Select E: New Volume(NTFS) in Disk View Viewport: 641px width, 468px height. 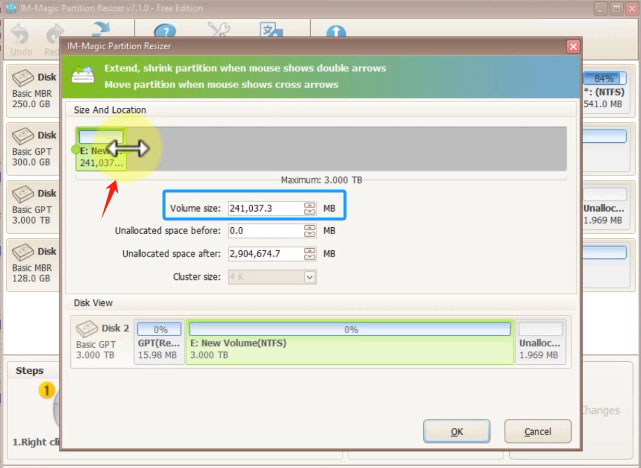tap(350, 342)
